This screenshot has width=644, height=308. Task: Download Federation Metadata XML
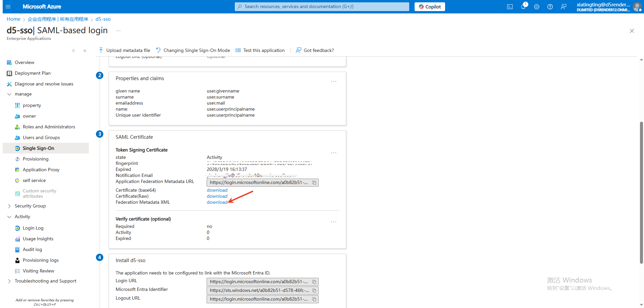pyautogui.click(x=217, y=202)
